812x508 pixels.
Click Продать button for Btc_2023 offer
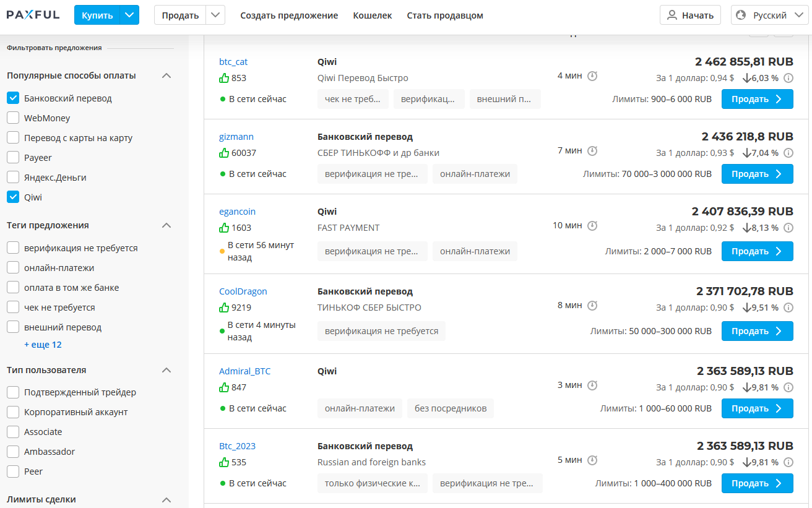click(757, 483)
